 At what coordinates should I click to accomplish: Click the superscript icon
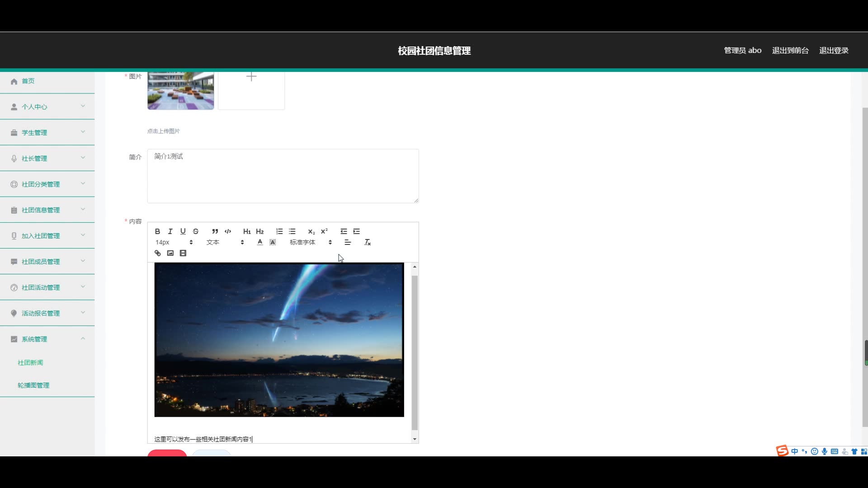tap(324, 231)
